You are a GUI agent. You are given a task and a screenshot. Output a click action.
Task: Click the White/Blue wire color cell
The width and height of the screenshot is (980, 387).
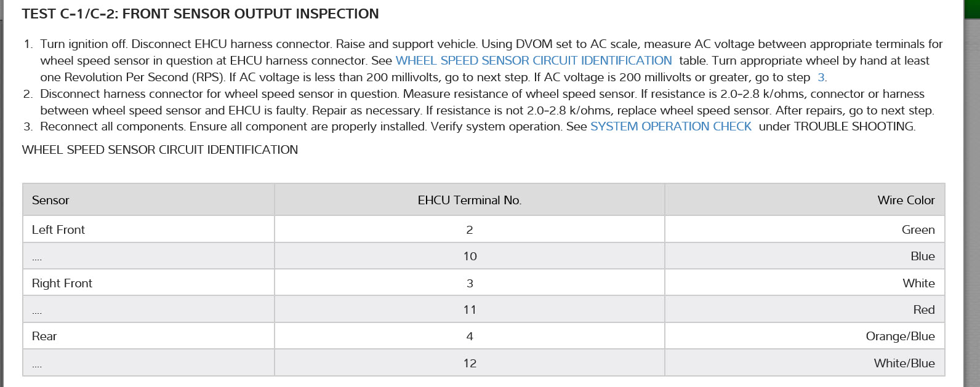[904, 363]
